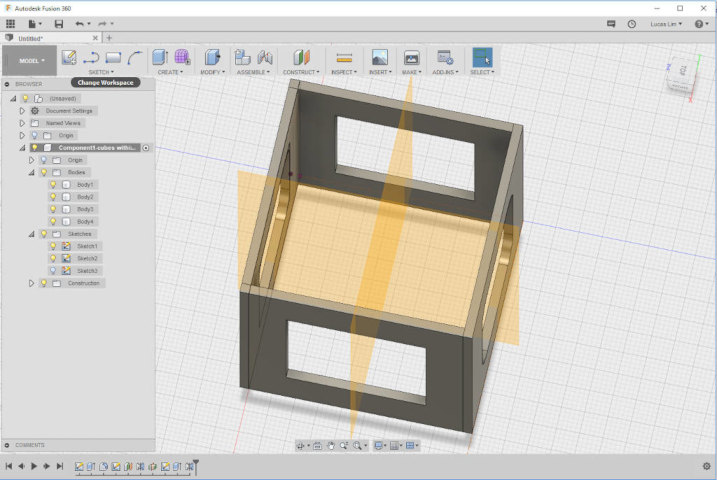This screenshot has height=480, width=717.
Task: Open the CONSTRUCT menu
Action: (x=301, y=72)
